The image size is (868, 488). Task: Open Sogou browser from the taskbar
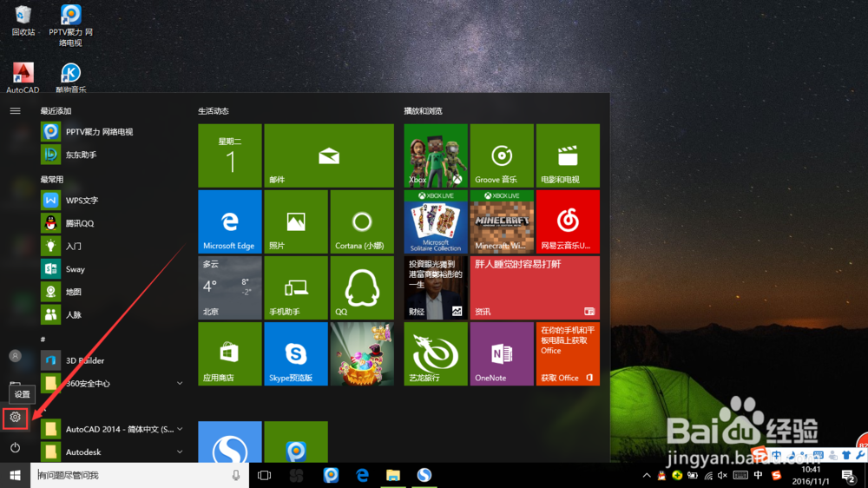click(x=424, y=475)
